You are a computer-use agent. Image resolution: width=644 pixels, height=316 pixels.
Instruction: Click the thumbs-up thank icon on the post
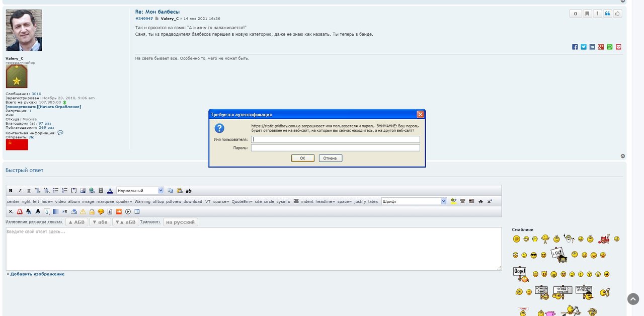point(617,14)
